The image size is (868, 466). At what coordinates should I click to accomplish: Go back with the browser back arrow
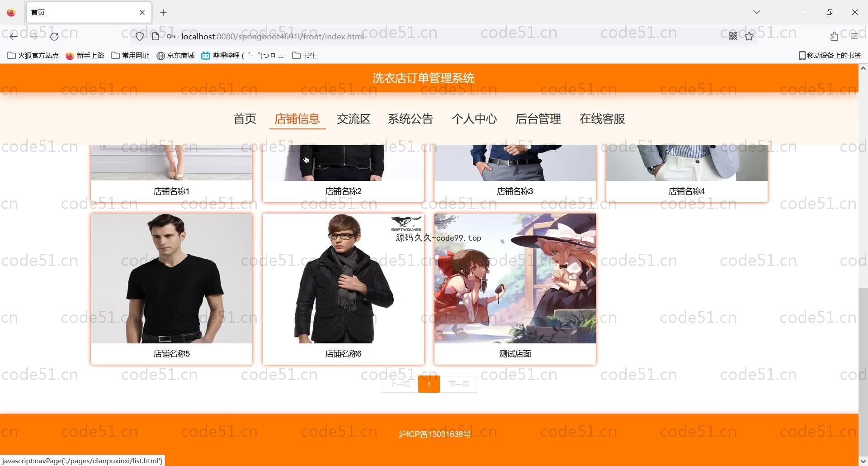click(x=14, y=36)
